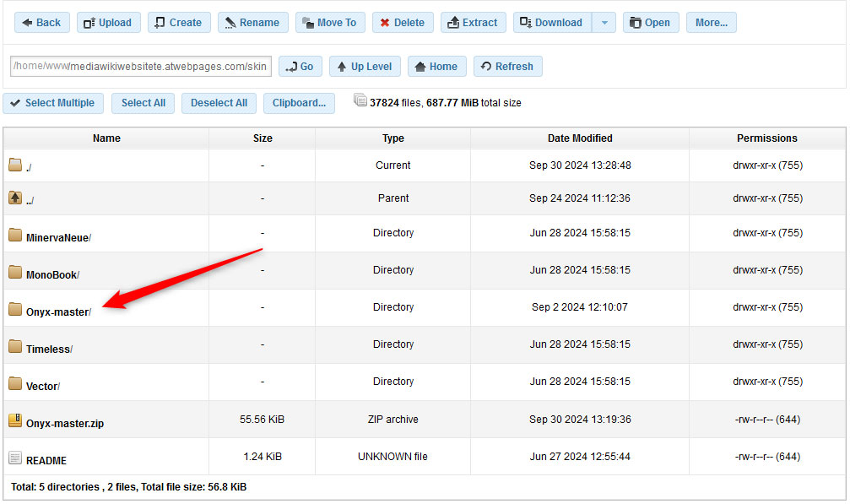Screen dimensions: 850x504
Task: Click the ZIP archive icon for Onyx-master.zip
Action: pos(14,418)
